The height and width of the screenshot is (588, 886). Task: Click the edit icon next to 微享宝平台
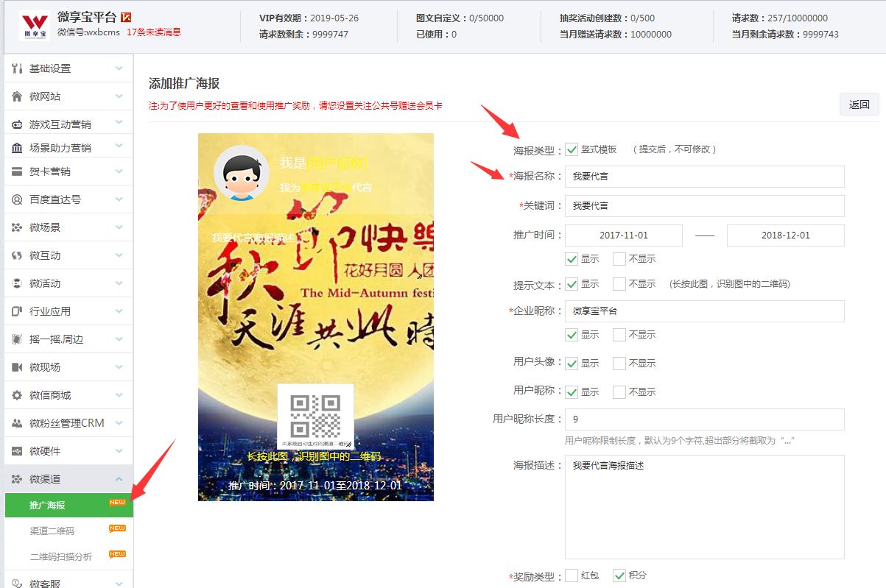click(x=126, y=17)
